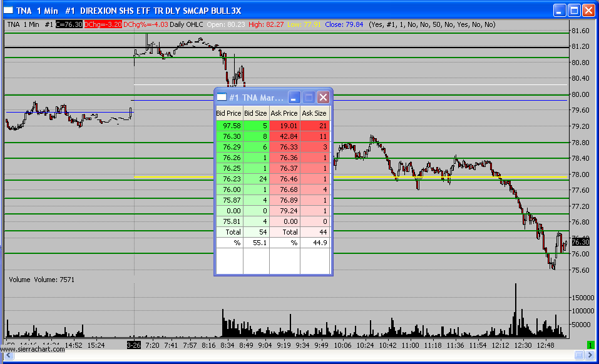This screenshot has height=364, width=599.
Task: Select ask price 76.46 cell
Action: coord(285,179)
